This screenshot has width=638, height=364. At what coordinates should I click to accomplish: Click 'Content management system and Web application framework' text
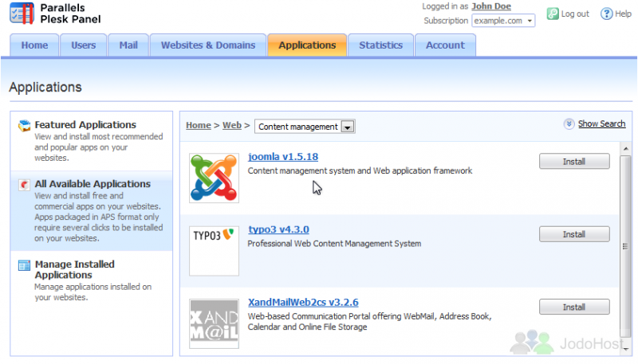tap(360, 171)
